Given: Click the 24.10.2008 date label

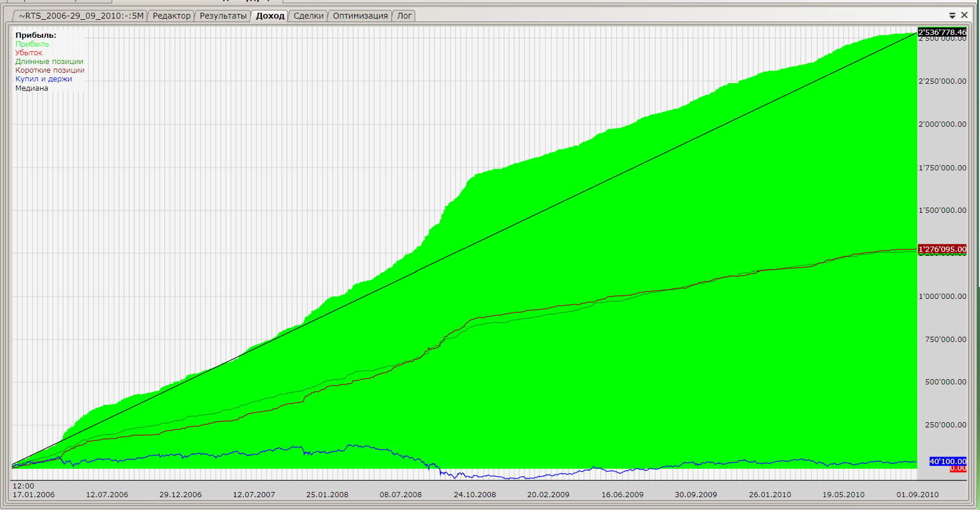Looking at the screenshot, I should tap(475, 495).
